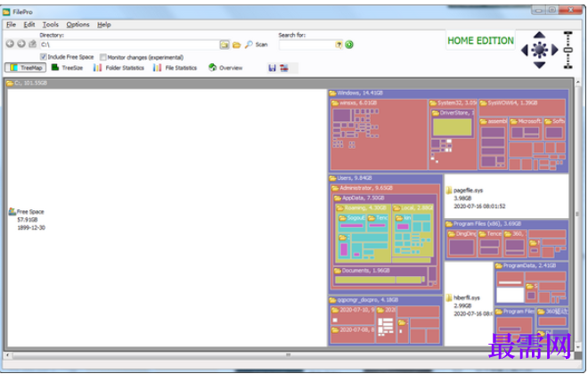Screen dimensions: 588x374
Task: Click the FilePro app icon in title bar
Action: click(6, 12)
